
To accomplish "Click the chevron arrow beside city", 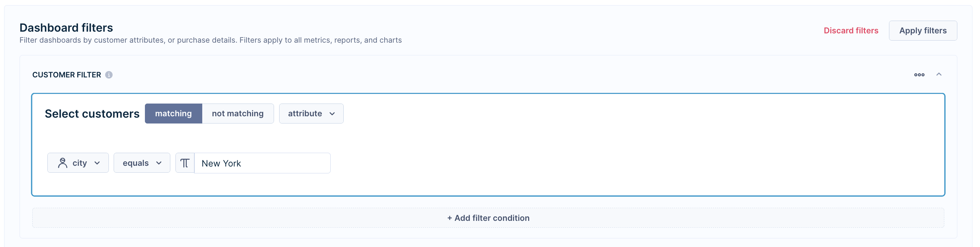I will pos(97,163).
